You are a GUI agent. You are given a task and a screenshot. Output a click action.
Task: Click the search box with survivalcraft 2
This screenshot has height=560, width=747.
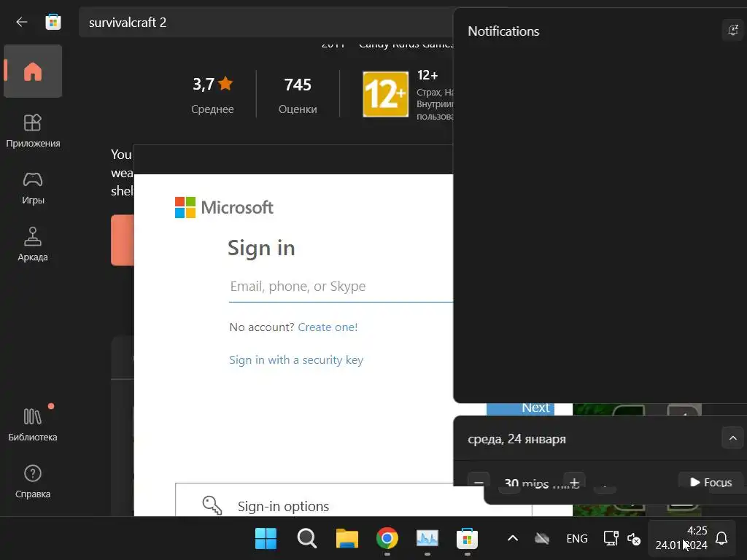266,23
